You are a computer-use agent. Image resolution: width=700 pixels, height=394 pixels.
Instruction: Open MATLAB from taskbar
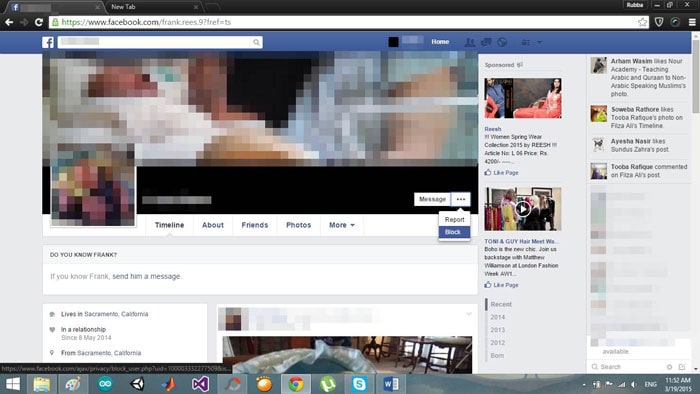(169, 384)
